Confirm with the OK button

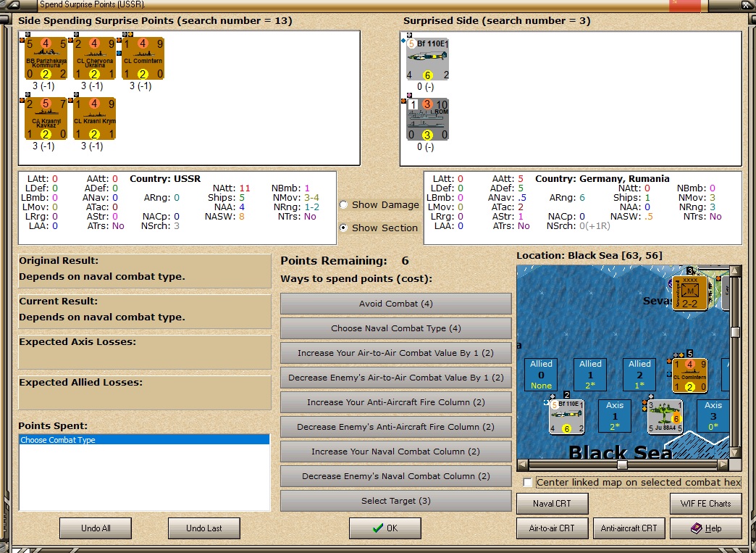[x=385, y=528]
